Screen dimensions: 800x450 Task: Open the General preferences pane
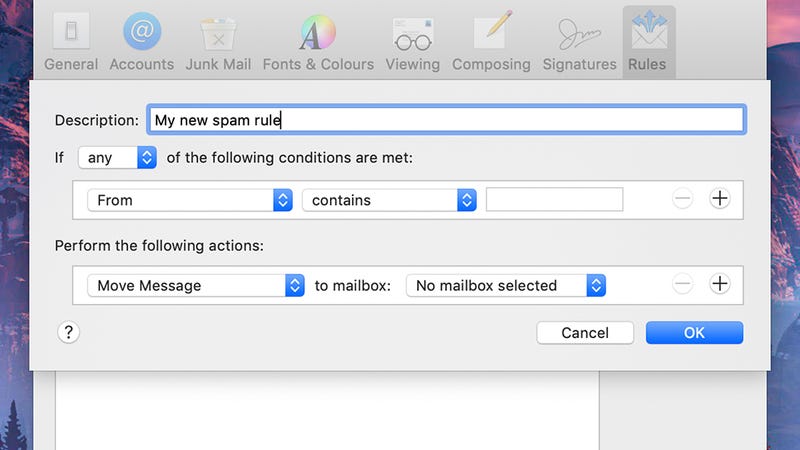pos(71,43)
